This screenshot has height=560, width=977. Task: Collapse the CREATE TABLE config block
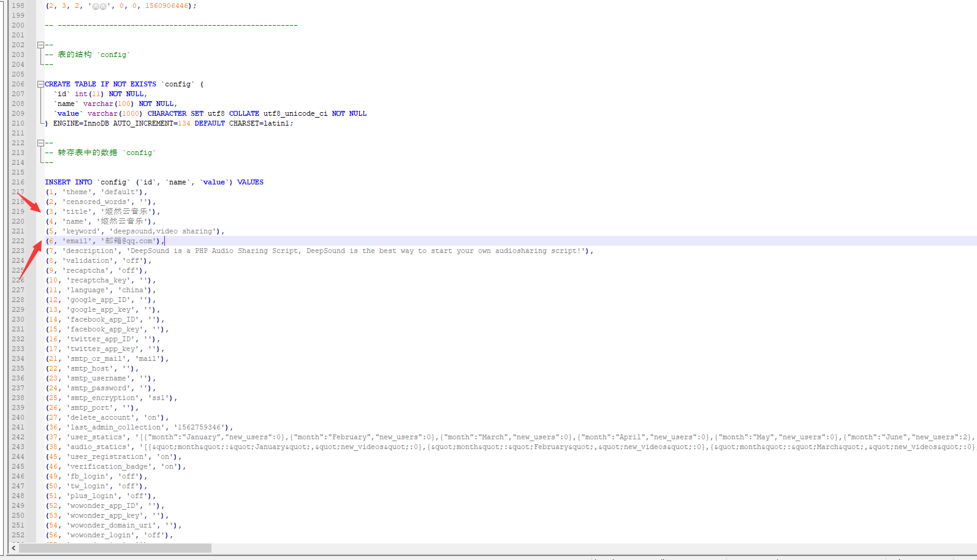40,84
